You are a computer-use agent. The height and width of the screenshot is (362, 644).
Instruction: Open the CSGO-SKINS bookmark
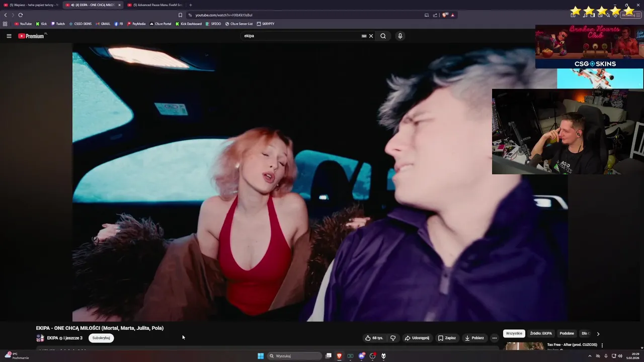80,24
